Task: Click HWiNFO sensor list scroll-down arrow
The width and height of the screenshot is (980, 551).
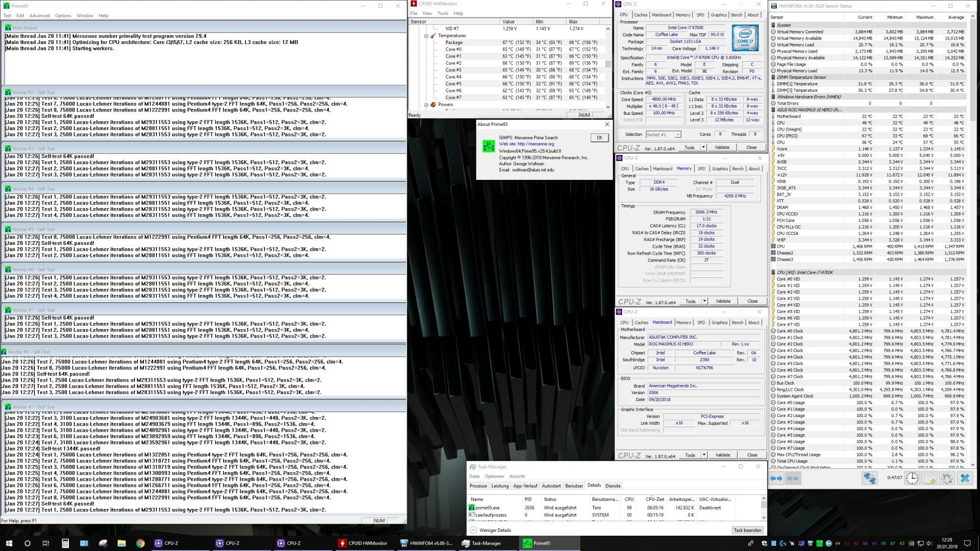Action: tap(973, 464)
